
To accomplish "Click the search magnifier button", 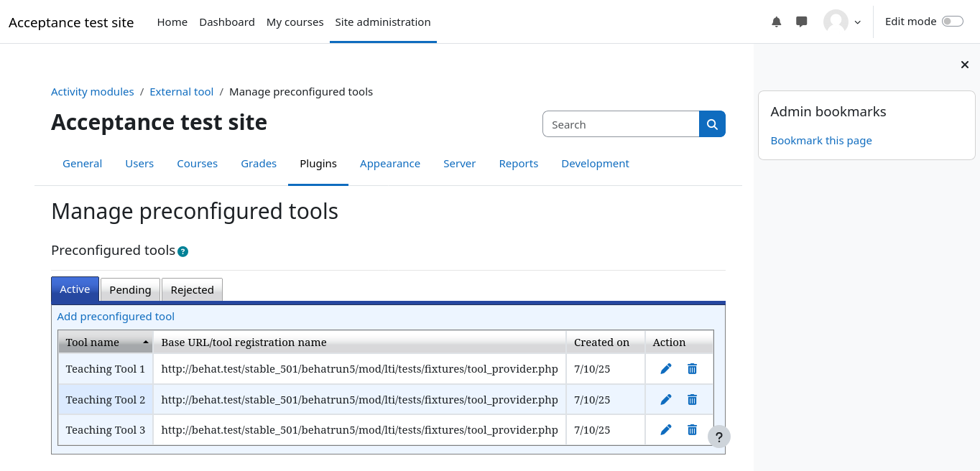I will 712,124.
